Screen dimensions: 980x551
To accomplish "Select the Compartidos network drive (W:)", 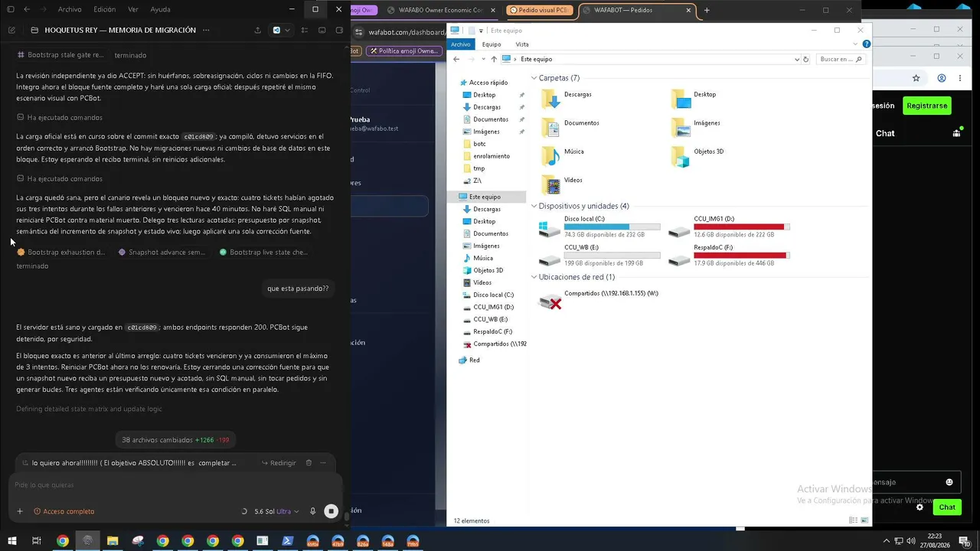I will (x=599, y=300).
